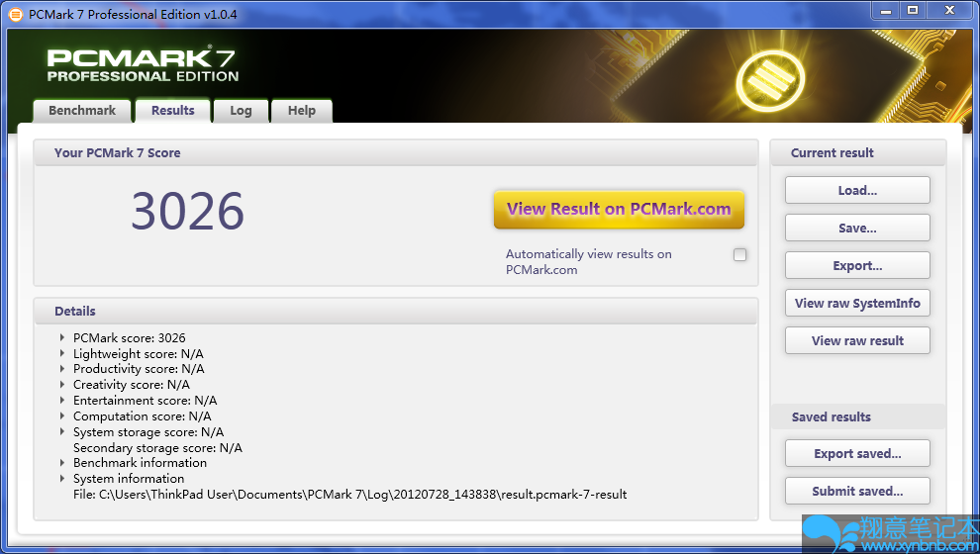Expand the Lightweight score row
980x554 pixels.
(62, 353)
